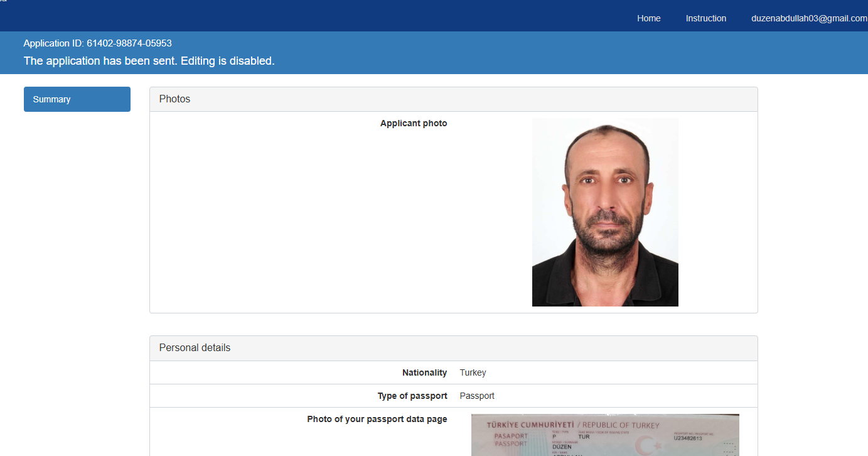This screenshot has width=868, height=456.
Task: Select the Turkey nationality value
Action: pos(473,372)
